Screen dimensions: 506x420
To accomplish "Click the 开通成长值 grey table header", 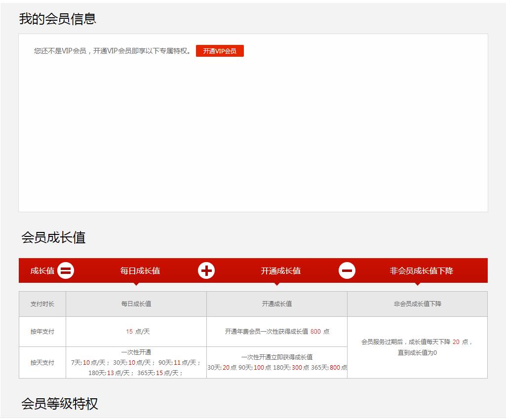I will tap(277, 304).
